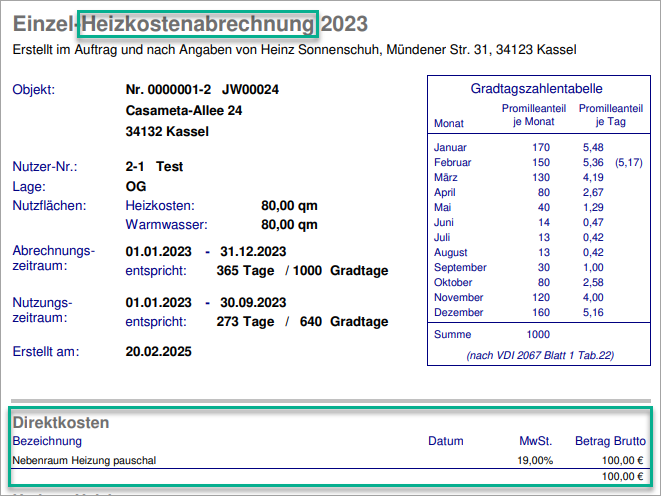661x496 pixels.
Task: Click the title 'Einzel-Heizkostenabrechnung 2023'
Action: pos(190,24)
